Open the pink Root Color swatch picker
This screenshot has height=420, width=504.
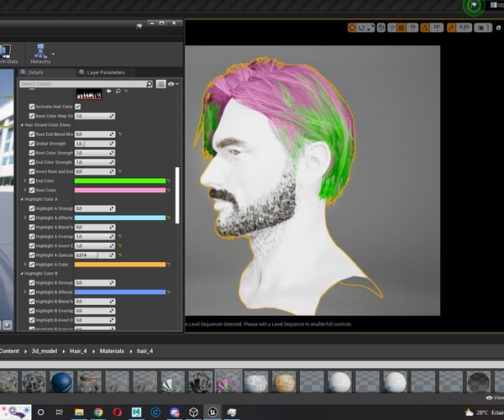pyautogui.click(x=120, y=190)
